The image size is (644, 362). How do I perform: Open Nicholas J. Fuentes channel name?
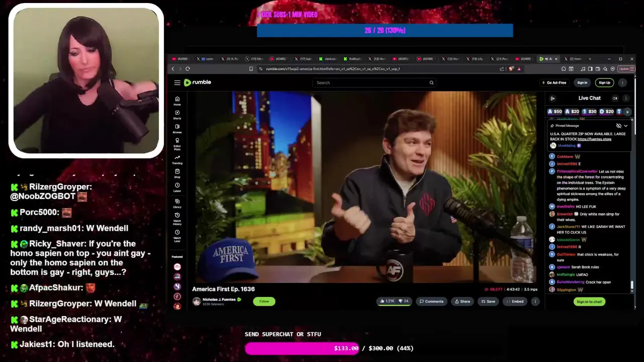(219, 299)
